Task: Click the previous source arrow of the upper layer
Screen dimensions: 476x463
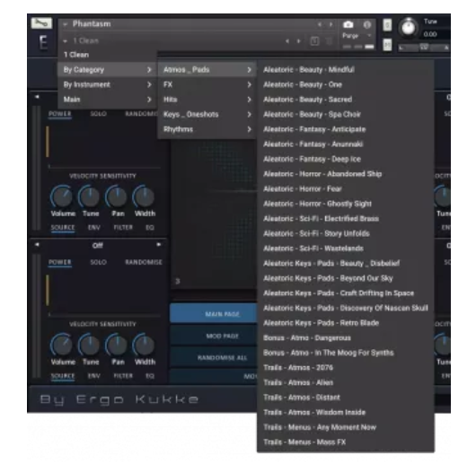Action: pos(37,97)
